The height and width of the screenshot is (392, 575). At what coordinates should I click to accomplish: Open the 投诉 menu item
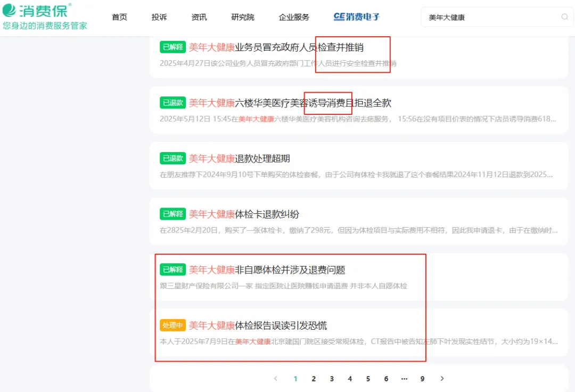(159, 17)
